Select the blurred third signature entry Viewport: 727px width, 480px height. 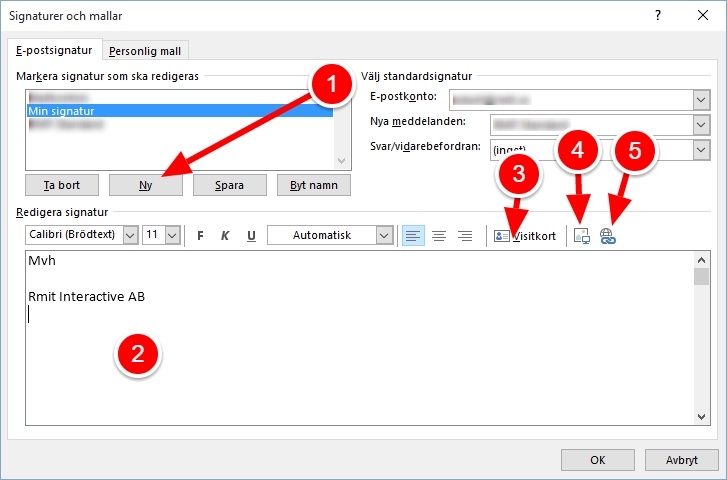click(180, 124)
